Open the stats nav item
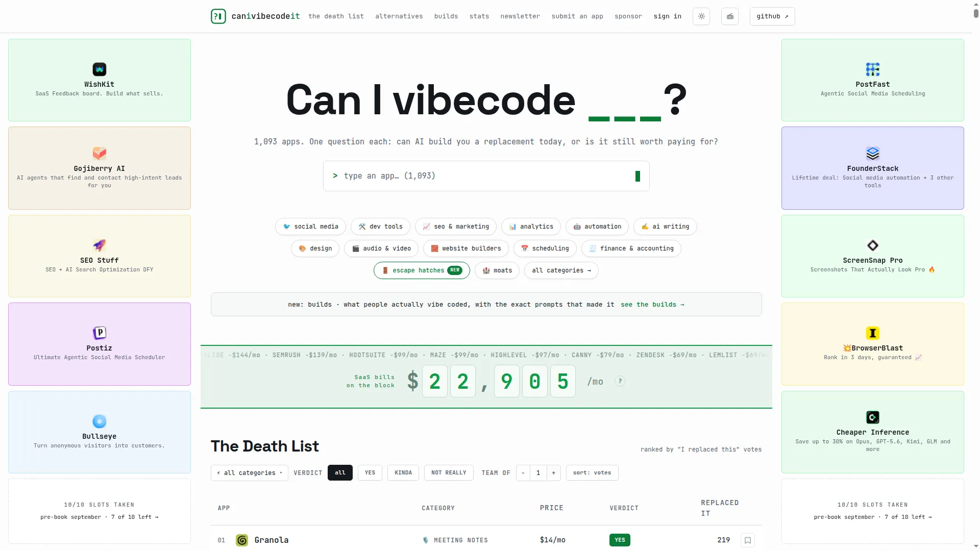This screenshot has width=980, height=551. (x=479, y=16)
